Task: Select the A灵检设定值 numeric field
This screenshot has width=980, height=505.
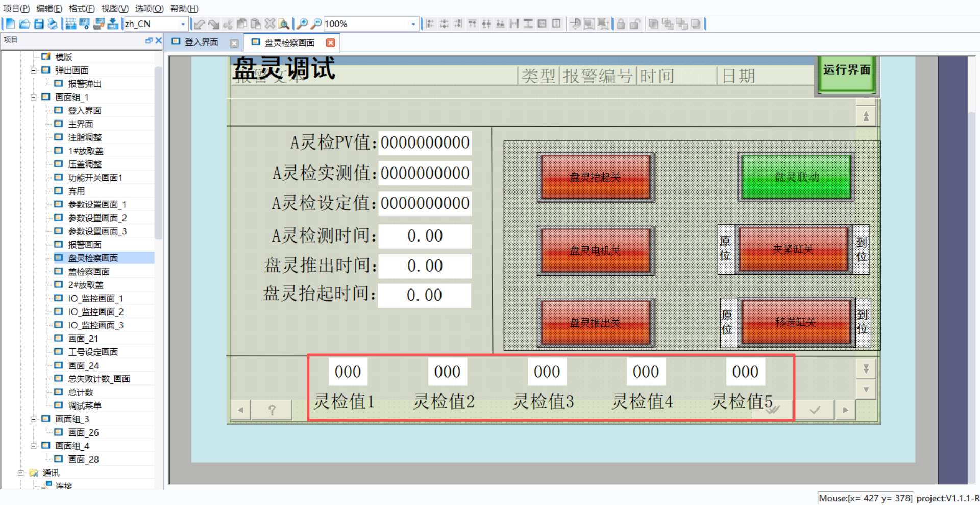Action: (425, 203)
